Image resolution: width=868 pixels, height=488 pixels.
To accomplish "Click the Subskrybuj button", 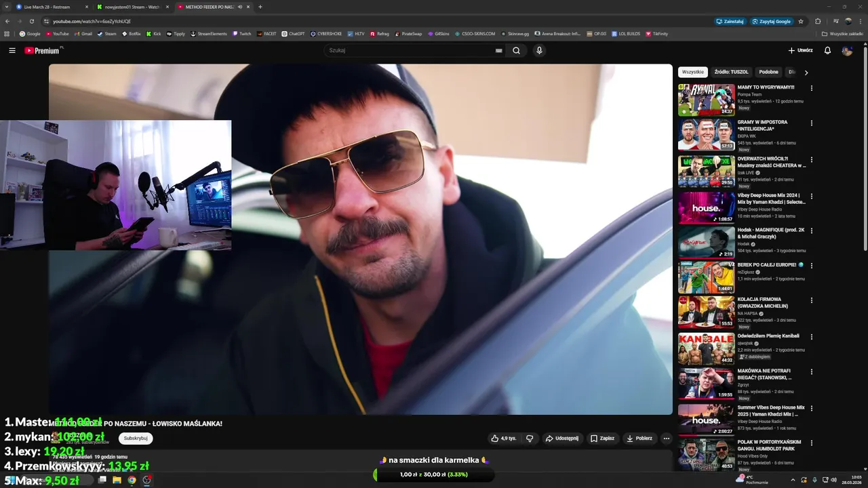I will coord(136,438).
